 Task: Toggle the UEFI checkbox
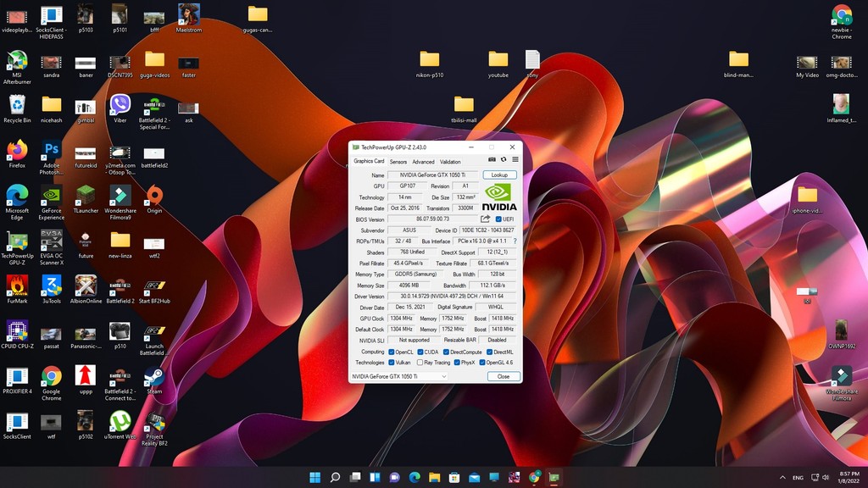[x=498, y=219]
